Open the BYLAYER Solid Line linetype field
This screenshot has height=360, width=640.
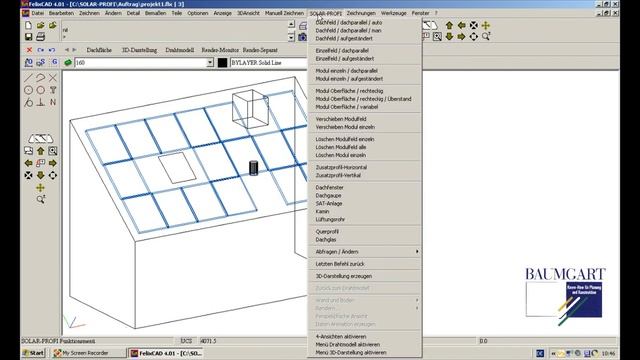[x=269, y=62]
